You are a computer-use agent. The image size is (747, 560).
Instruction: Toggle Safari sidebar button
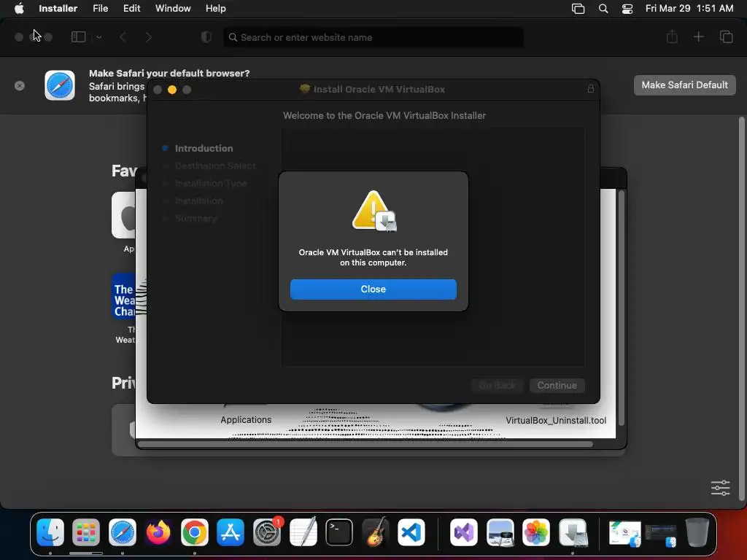click(x=78, y=36)
